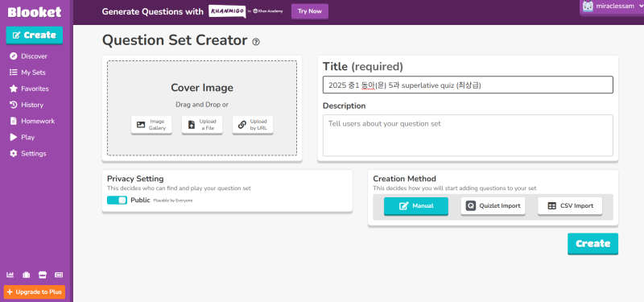
Task: Choose Upload a File for cover
Action: pyautogui.click(x=202, y=125)
